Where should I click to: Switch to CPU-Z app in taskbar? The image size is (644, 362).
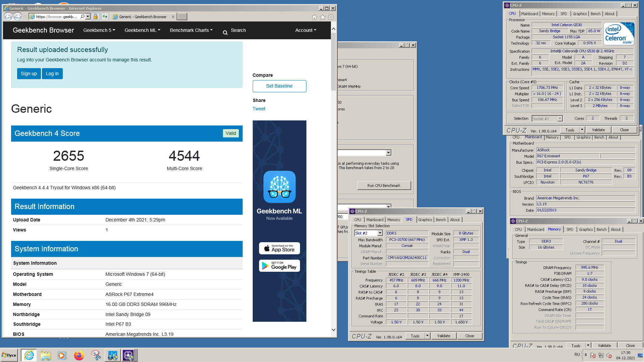tap(129, 355)
